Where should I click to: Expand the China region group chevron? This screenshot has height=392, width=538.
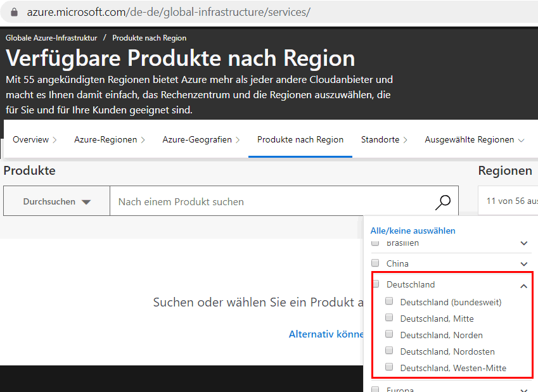pos(523,264)
